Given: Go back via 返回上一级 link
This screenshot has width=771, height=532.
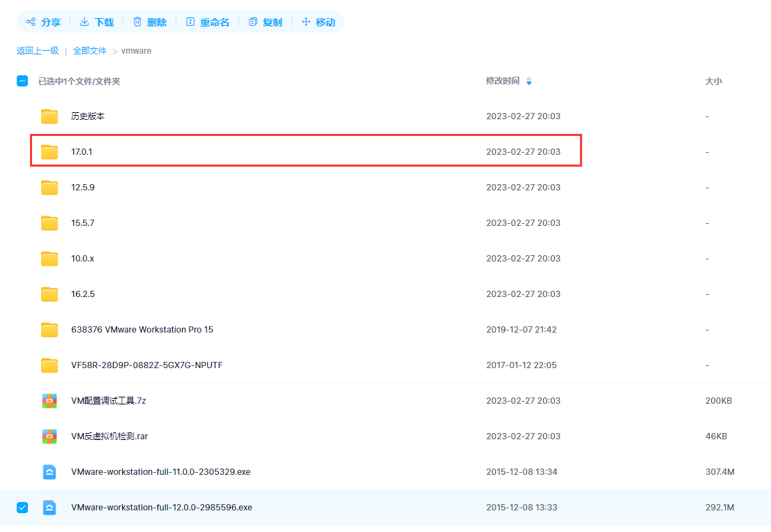Looking at the screenshot, I should (38, 51).
